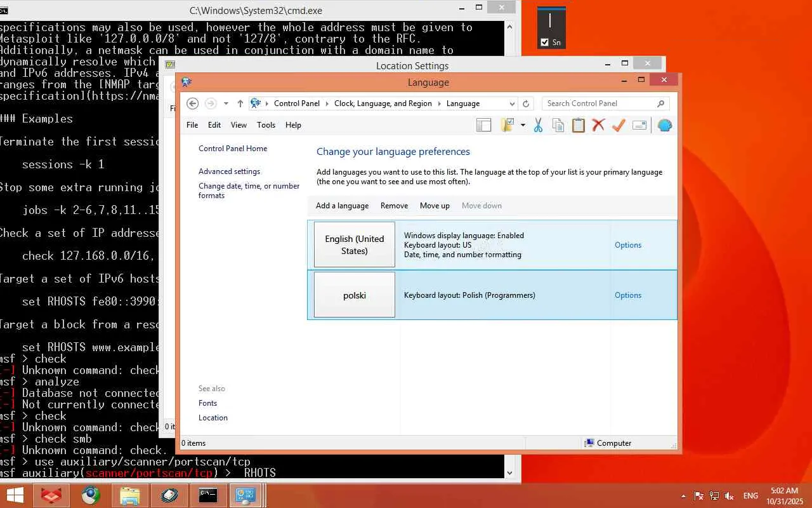Click the Control Panel breadcrumb segment

click(297, 104)
